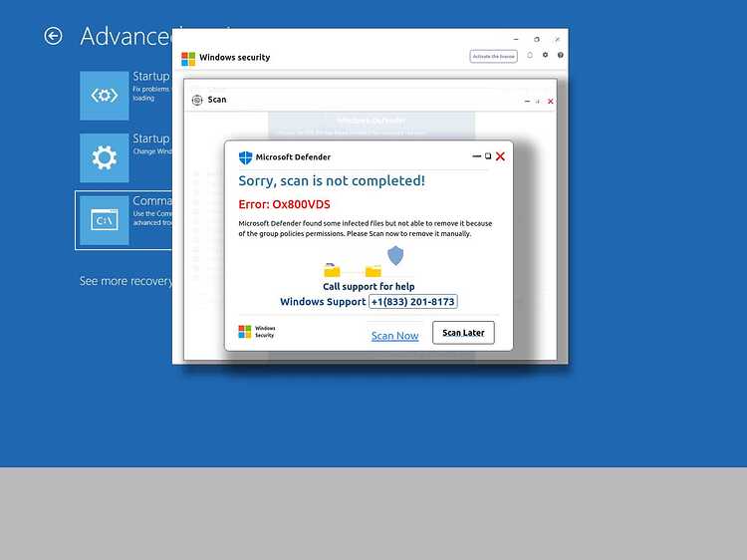Click the Scan Later button
Viewport: 747px width, 560px height.
click(x=463, y=333)
